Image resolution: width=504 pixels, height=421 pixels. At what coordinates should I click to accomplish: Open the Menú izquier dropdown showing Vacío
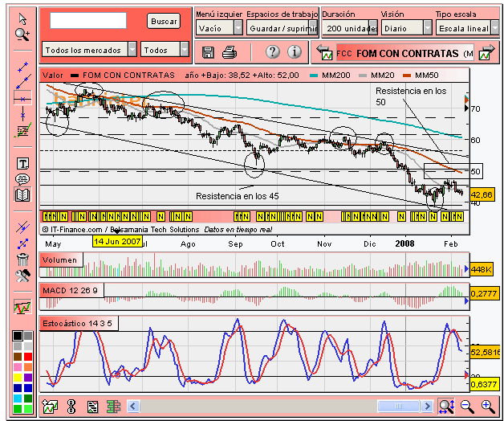[x=219, y=28]
